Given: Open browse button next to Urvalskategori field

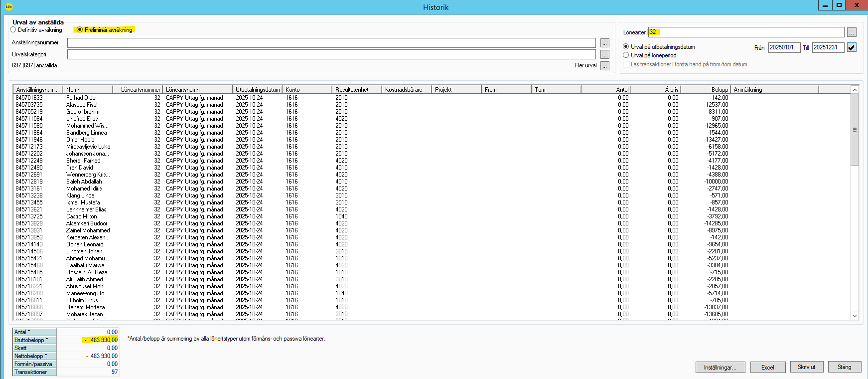Looking at the screenshot, I should (x=604, y=54).
